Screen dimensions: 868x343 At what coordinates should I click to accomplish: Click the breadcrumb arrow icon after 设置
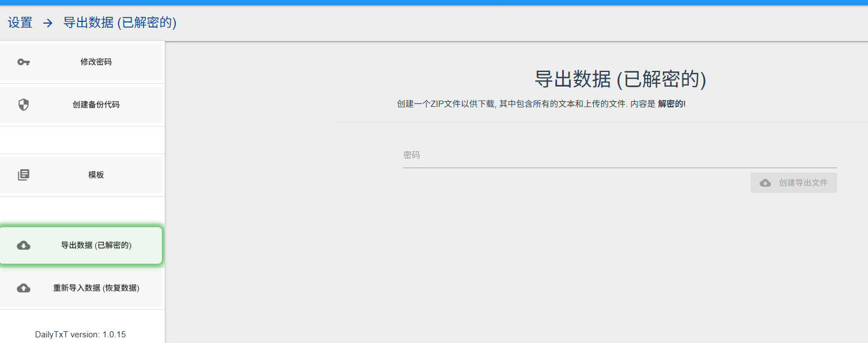tap(48, 23)
